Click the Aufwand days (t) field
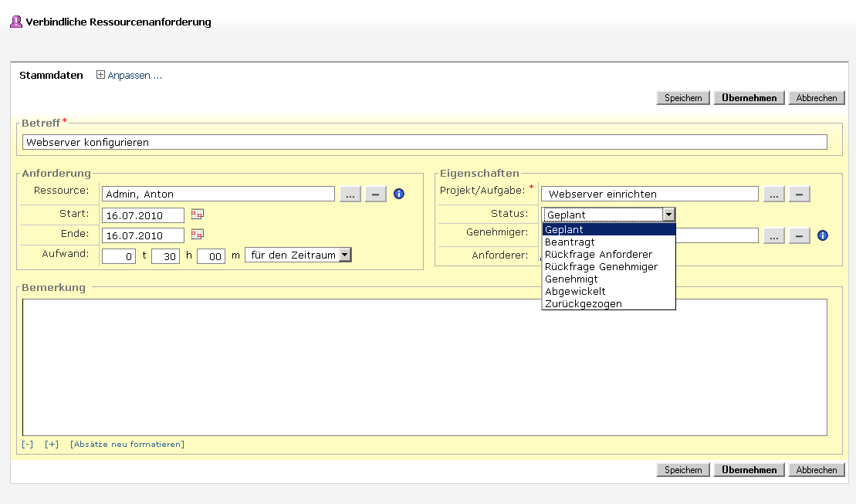The width and height of the screenshot is (856, 504). [118, 256]
